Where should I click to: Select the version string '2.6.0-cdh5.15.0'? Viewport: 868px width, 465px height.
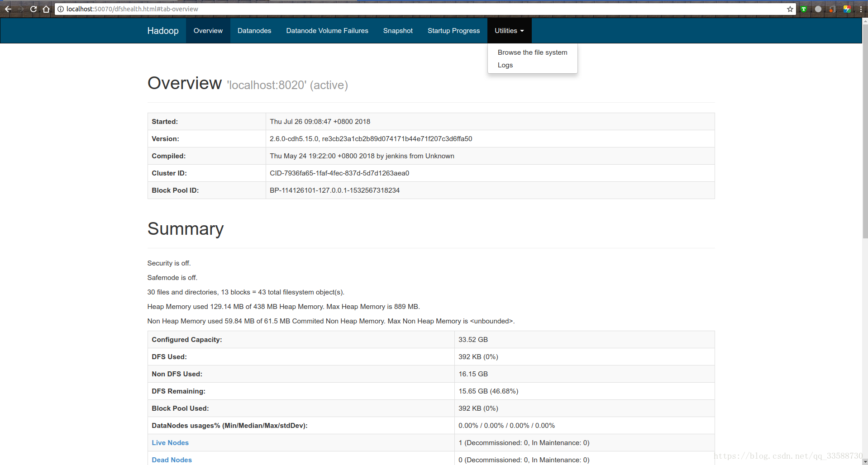tap(294, 139)
